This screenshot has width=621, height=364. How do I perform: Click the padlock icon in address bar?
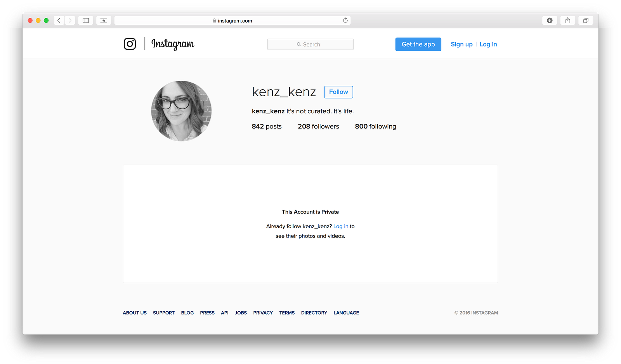click(x=214, y=21)
